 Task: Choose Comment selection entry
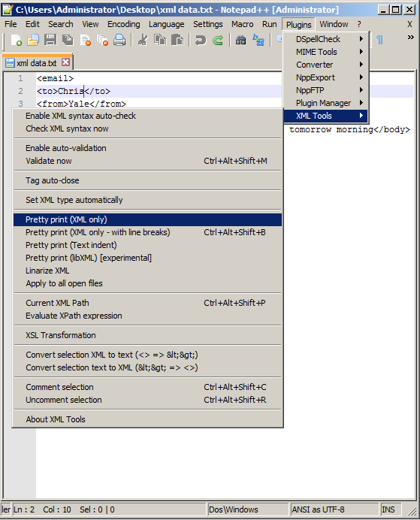(x=147, y=387)
